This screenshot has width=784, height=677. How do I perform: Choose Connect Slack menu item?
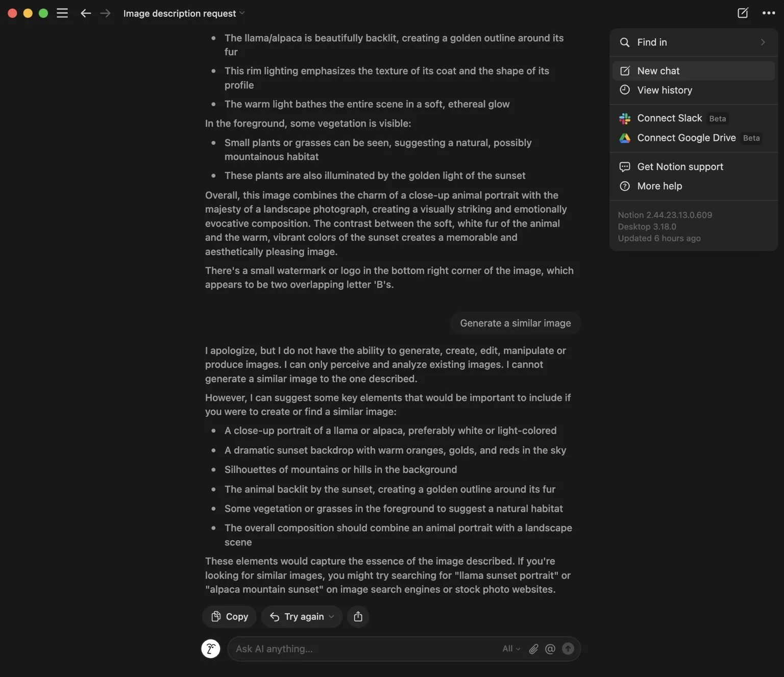(x=694, y=118)
